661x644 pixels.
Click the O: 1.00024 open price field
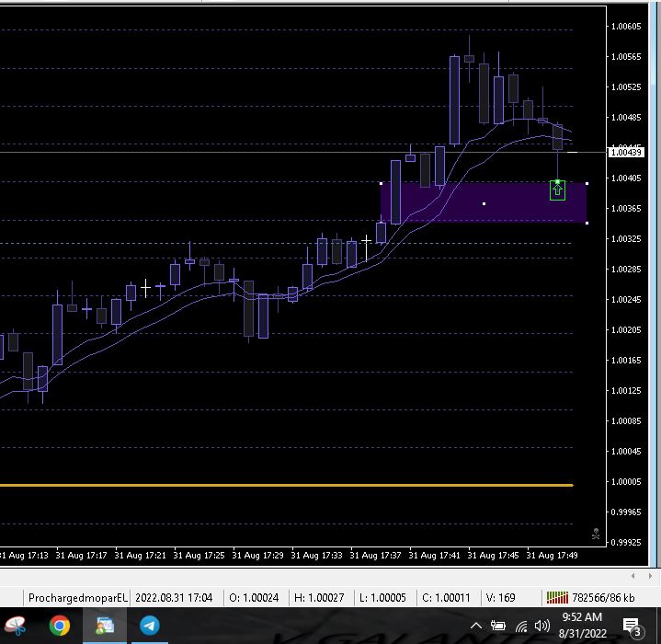254,597
